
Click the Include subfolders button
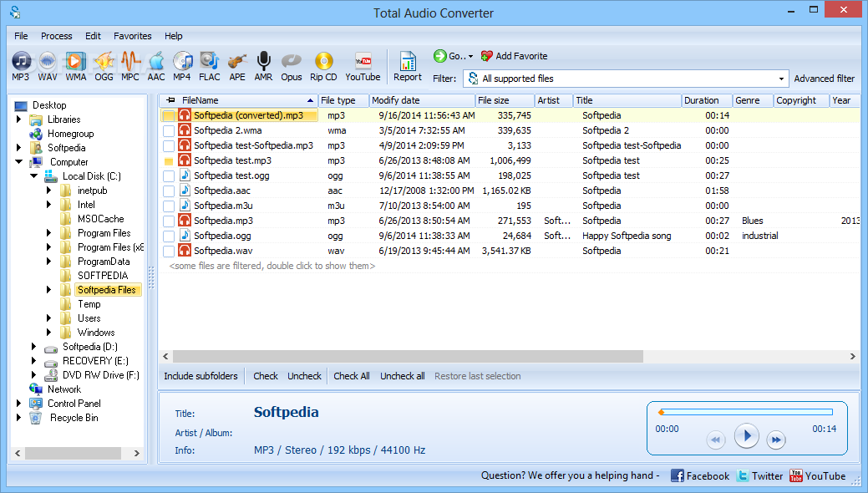pos(201,376)
